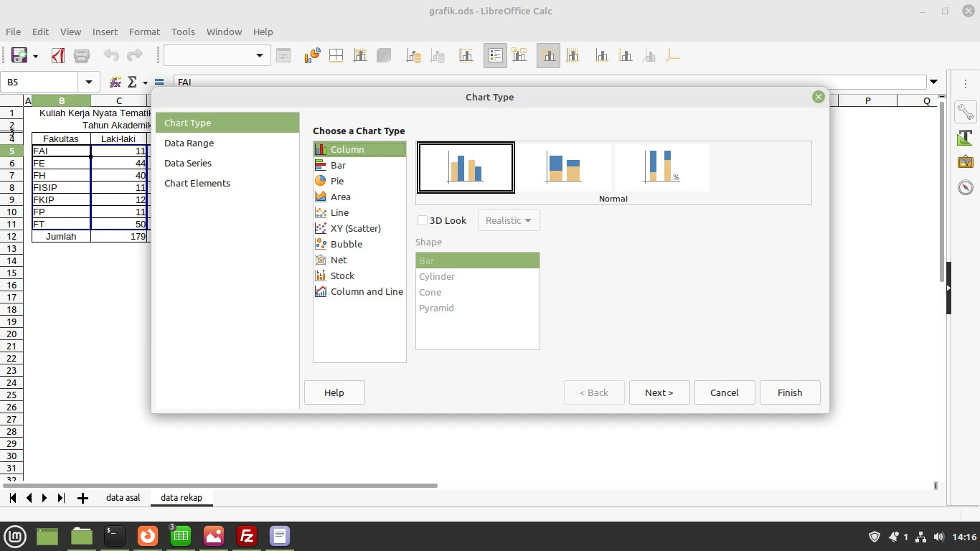Viewport: 980px width, 551px height.
Task: Open the save icon's dropdown arrow
Action: click(x=35, y=56)
